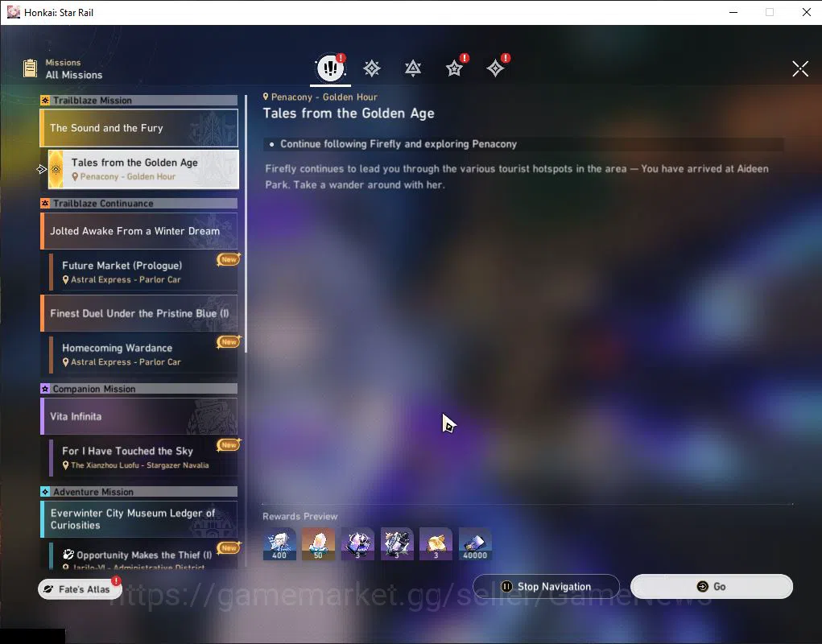Screen dimensions: 822x644
Task: Click the arrow icon in Go button
Action: click(703, 586)
